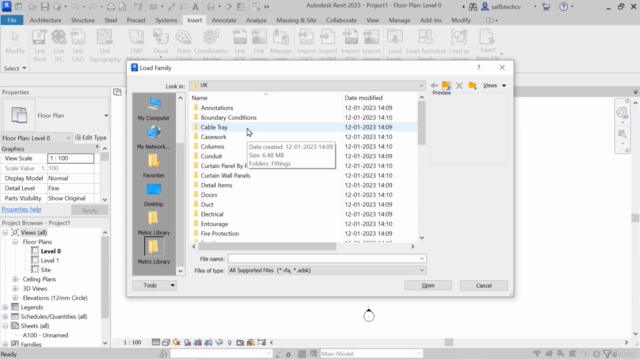This screenshot has height=360, width=640.
Task: Select My Network in places bar
Action: [153, 137]
